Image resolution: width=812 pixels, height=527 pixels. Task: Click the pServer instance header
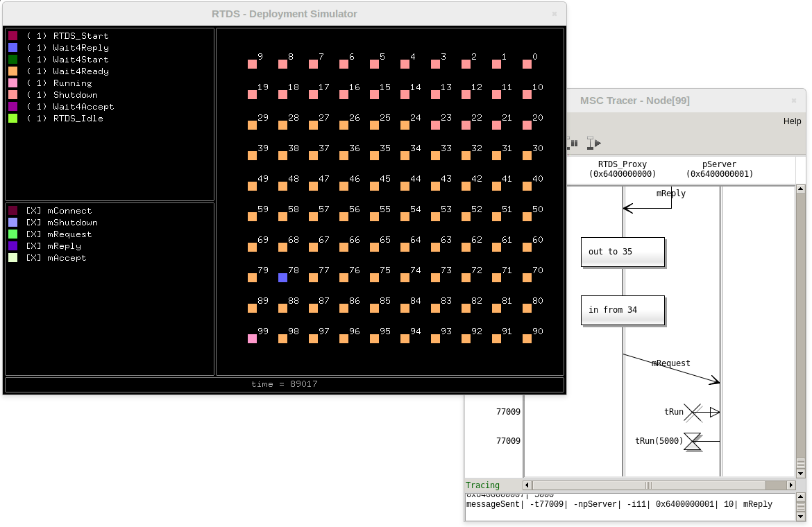[719, 169]
